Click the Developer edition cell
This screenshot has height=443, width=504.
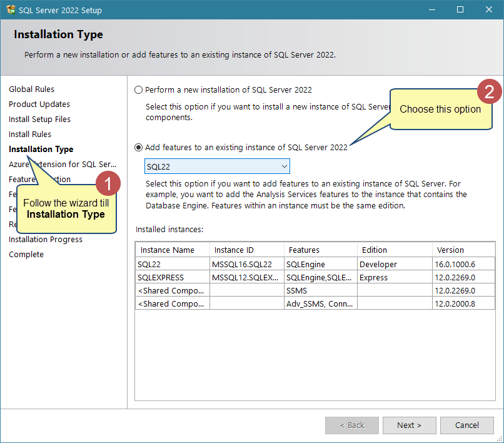[x=395, y=264]
